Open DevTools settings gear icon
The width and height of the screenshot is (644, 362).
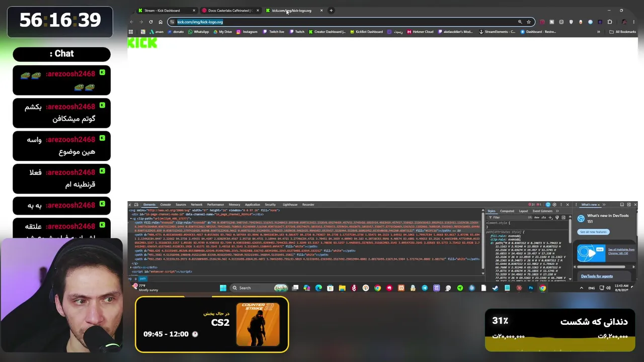point(554,205)
